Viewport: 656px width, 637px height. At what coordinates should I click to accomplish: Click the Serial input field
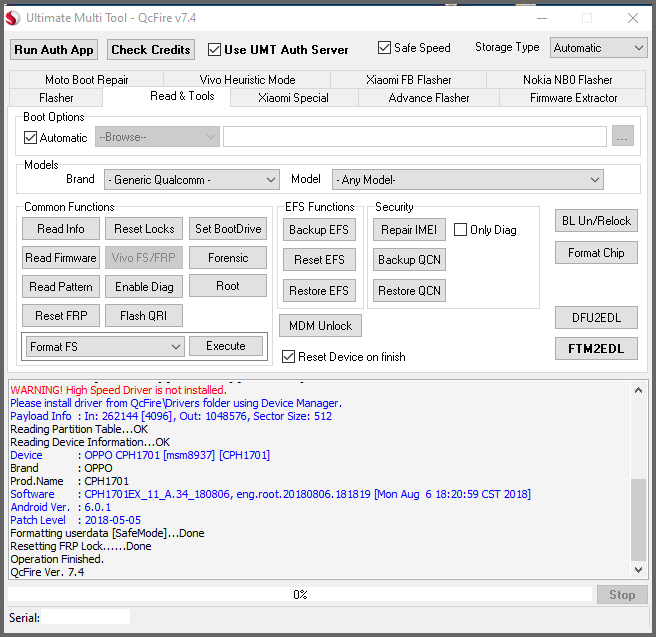click(85, 617)
